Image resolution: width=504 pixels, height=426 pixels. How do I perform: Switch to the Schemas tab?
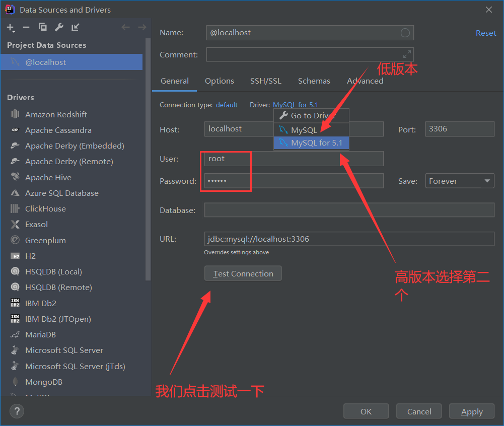(x=314, y=81)
